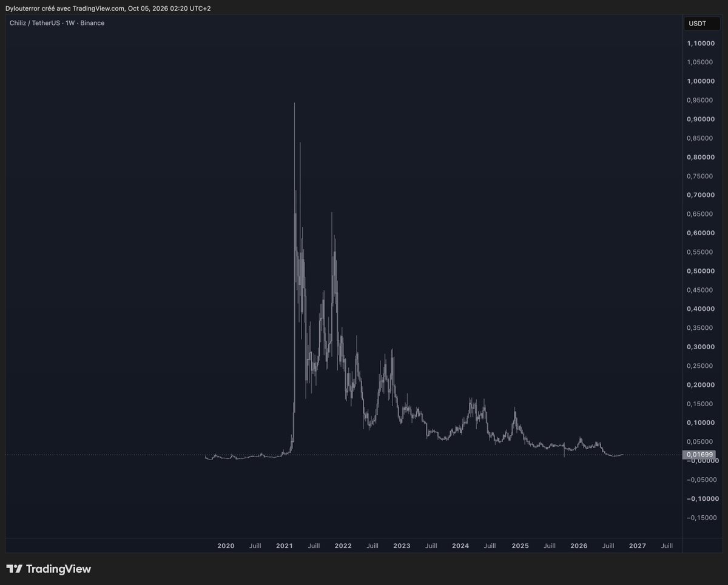Click the 2020 time axis label
This screenshot has width=728, height=585.
coord(226,546)
